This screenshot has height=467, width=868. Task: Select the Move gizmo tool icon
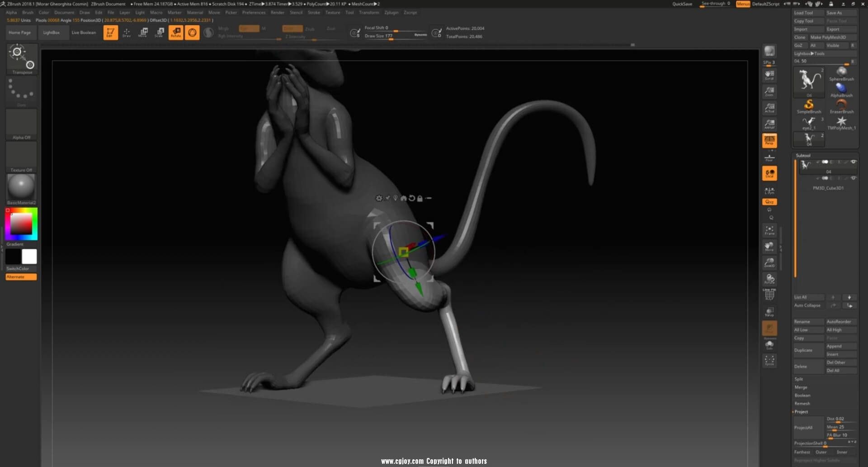[143, 33]
